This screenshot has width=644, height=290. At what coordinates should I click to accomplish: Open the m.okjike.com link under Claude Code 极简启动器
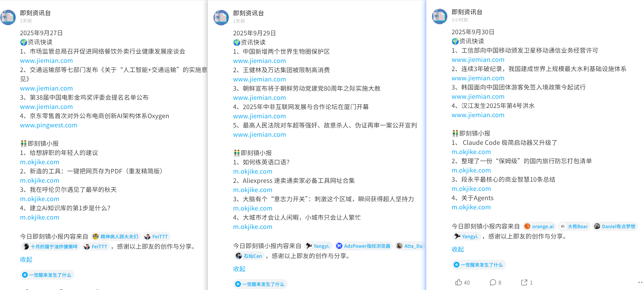pyautogui.click(x=471, y=152)
